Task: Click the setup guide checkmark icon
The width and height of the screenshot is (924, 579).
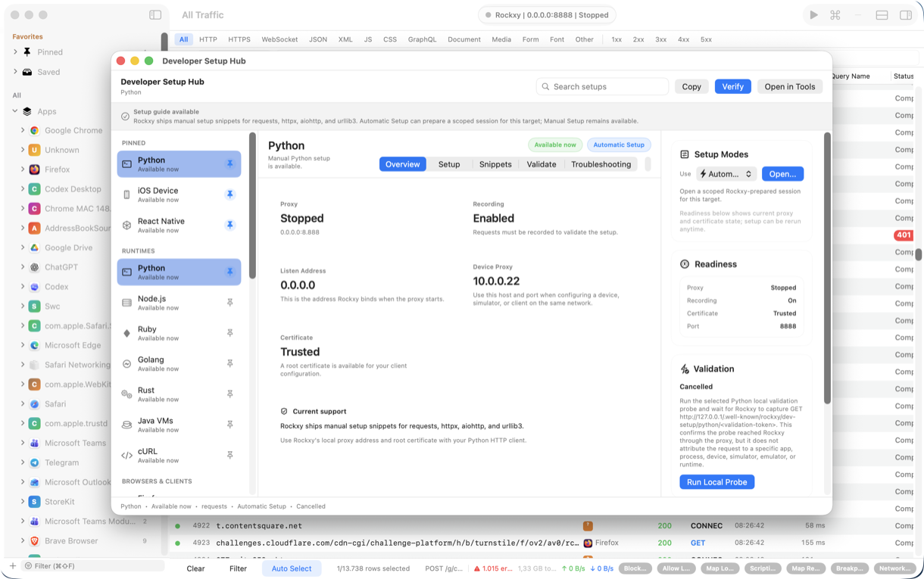Action: coord(125,117)
